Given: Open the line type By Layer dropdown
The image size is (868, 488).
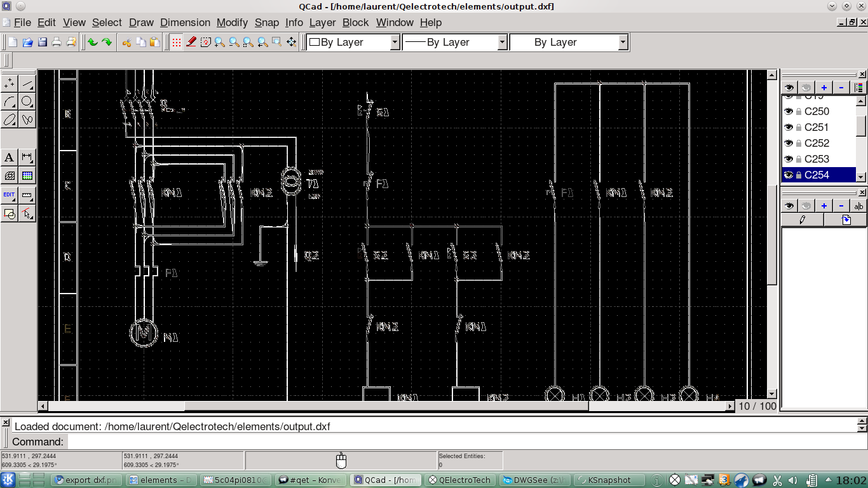Looking at the screenshot, I should pos(569,43).
